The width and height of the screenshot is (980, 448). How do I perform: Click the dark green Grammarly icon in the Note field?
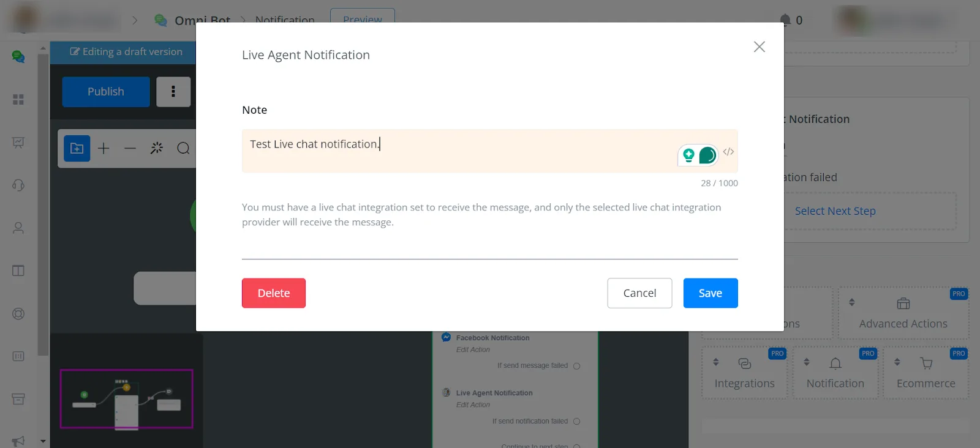click(707, 155)
